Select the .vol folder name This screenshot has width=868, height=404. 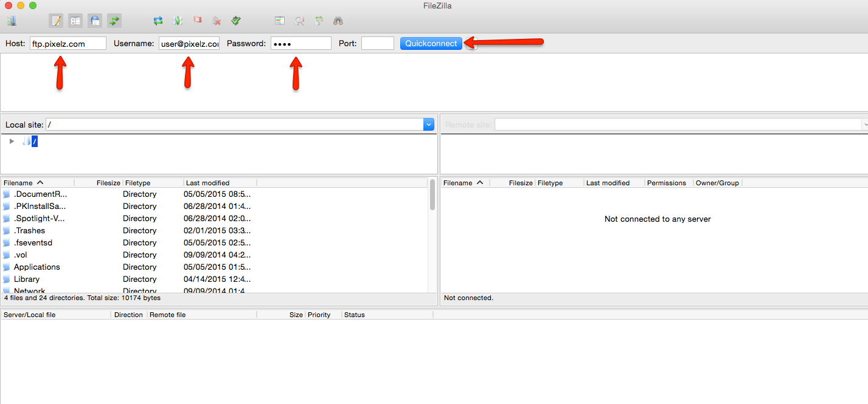coord(21,255)
